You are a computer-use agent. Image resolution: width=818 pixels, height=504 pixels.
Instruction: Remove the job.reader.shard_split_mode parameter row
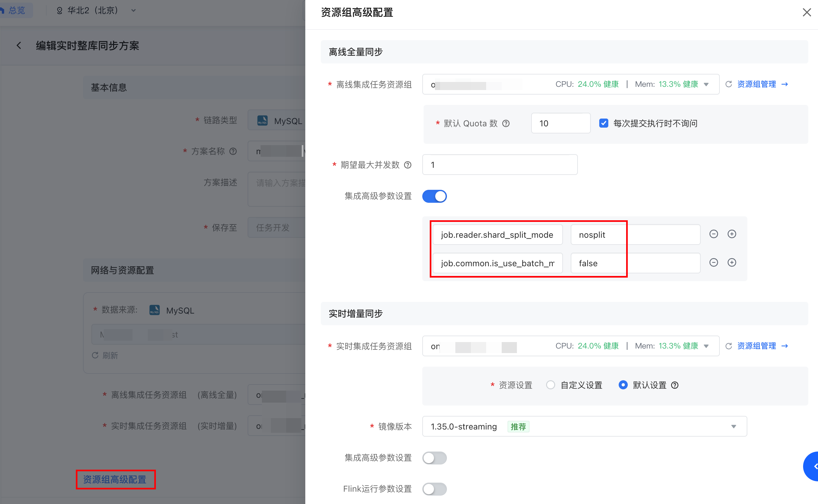click(713, 234)
